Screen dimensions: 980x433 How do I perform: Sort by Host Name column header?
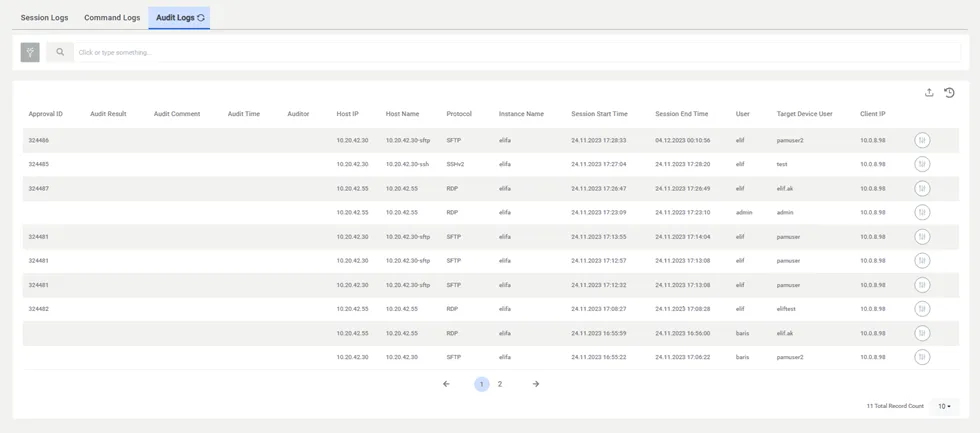pyautogui.click(x=402, y=114)
